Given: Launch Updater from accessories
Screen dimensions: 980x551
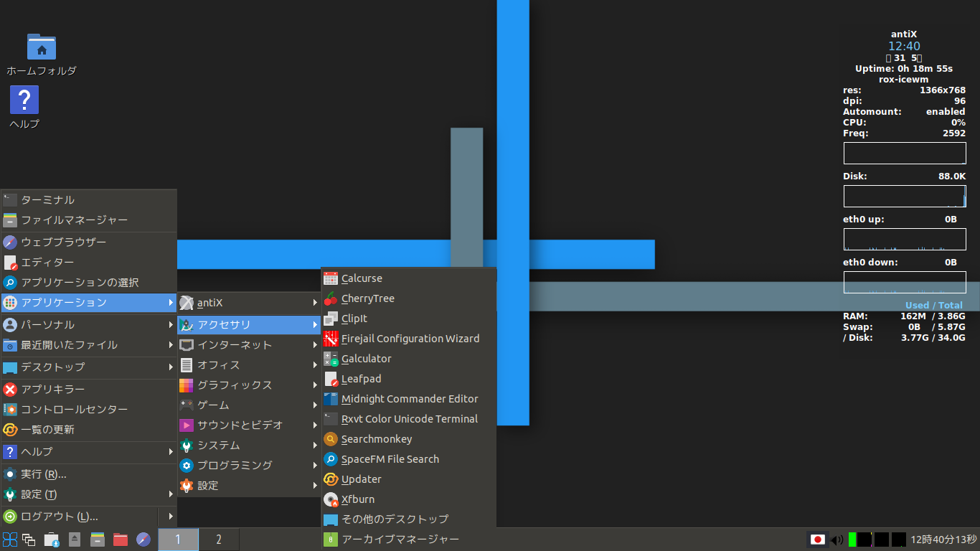Looking at the screenshot, I should tap(408, 479).
